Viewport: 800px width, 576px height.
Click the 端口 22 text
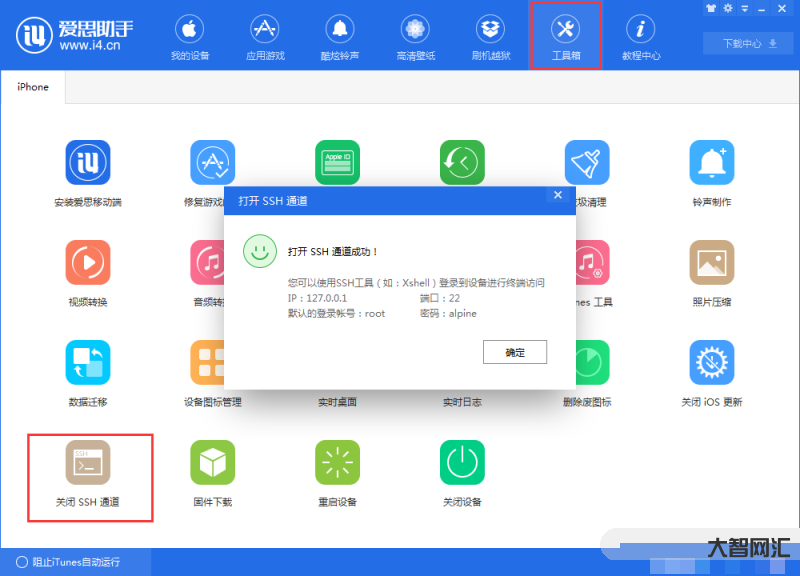tap(440, 298)
